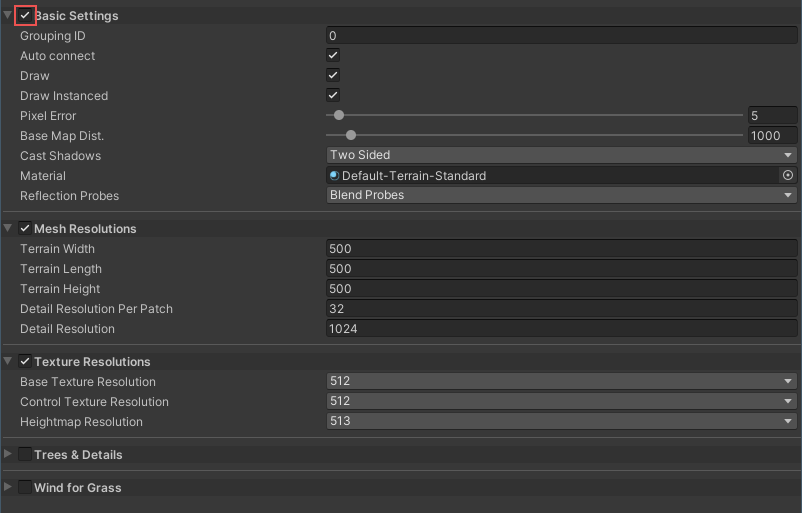The height and width of the screenshot is (513, 802).
Task: Click the Terrain Width input field
Action: [561, 249]
